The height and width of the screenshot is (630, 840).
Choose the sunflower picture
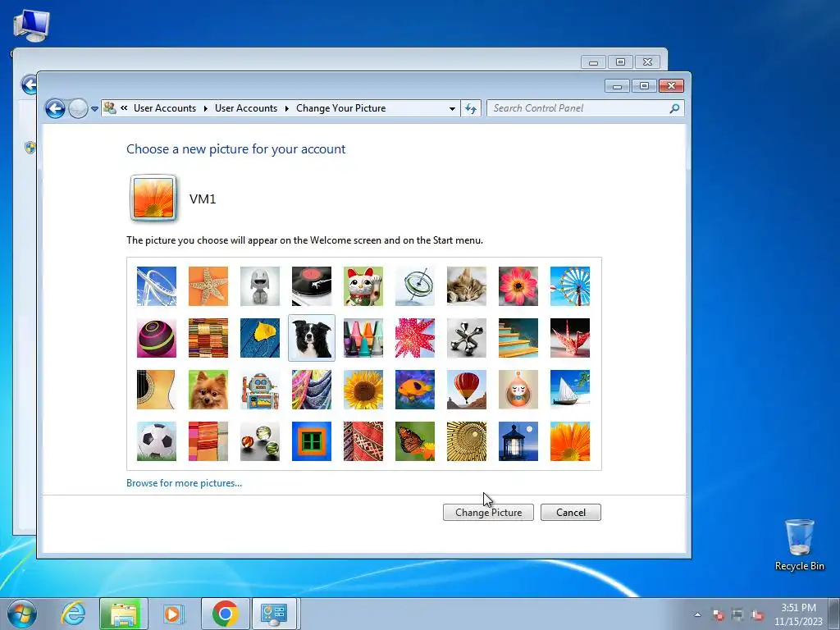coord(363,390)
